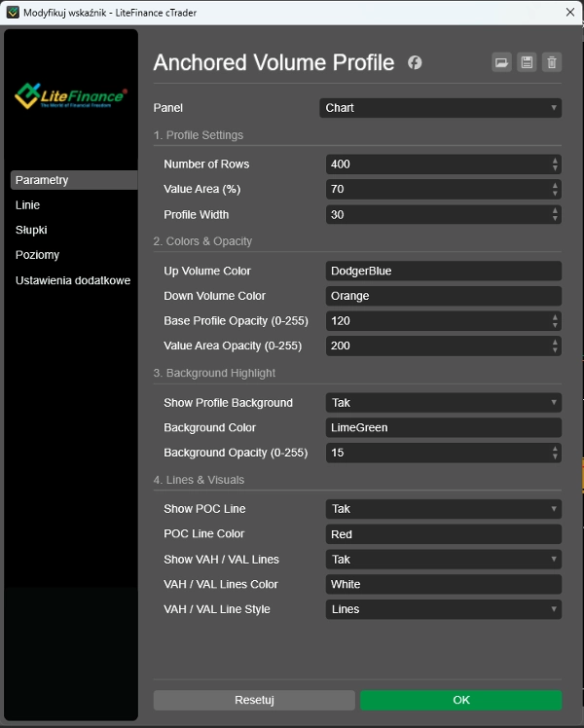Click the 'Show POC Line' label
The height and width of the screenshot is (728, 584).
point(204,509)
